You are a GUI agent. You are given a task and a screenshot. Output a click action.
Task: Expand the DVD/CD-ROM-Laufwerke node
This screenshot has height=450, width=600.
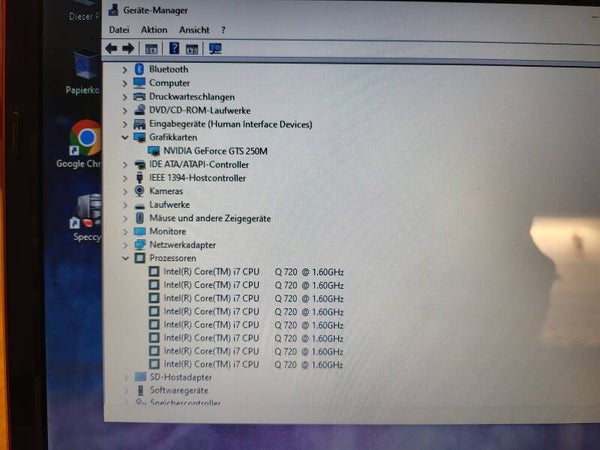[125, 111]
